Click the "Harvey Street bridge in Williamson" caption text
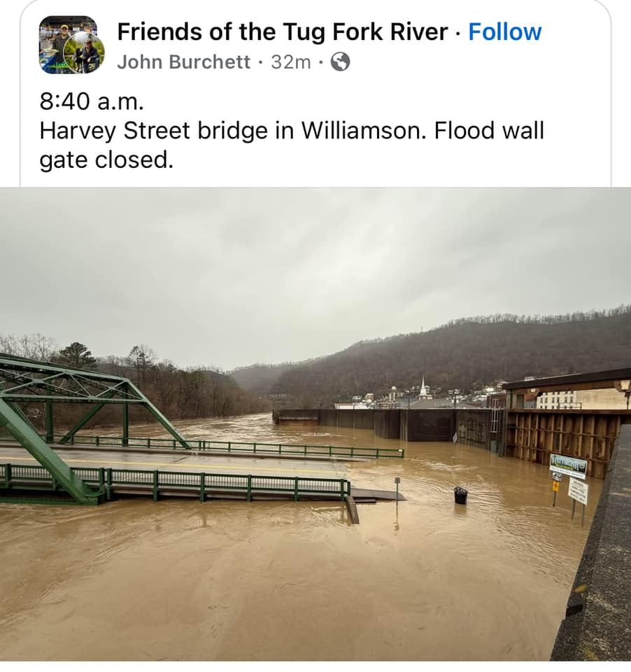The width and height of the screenshot is (631, 672). coord(233,131)
